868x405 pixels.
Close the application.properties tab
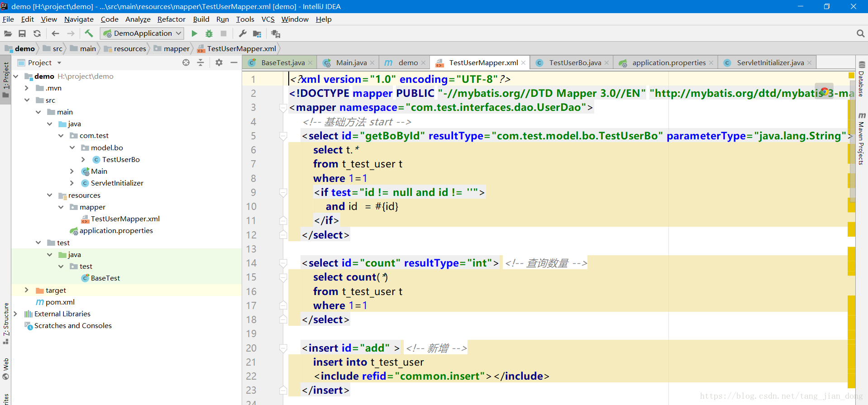click(711, 63)
